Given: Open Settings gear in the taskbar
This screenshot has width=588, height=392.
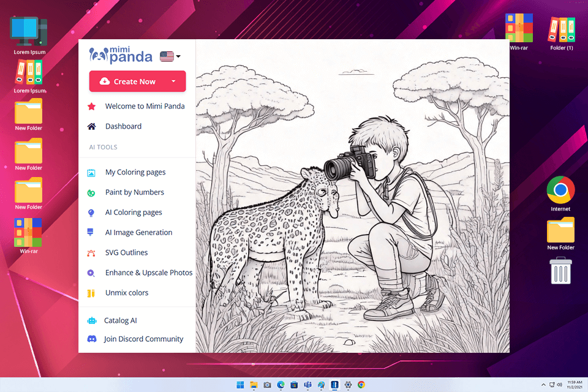Looking at the screenshot, I should click(x=348, y=385).
